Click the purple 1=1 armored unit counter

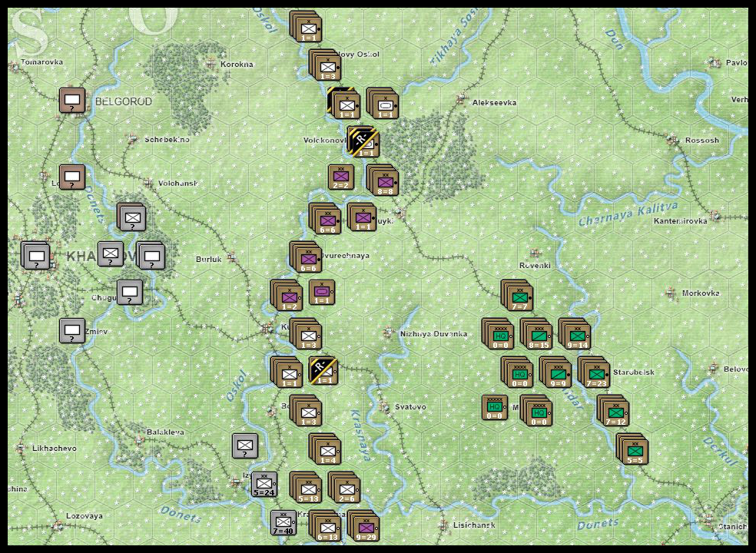pos(322,292)
